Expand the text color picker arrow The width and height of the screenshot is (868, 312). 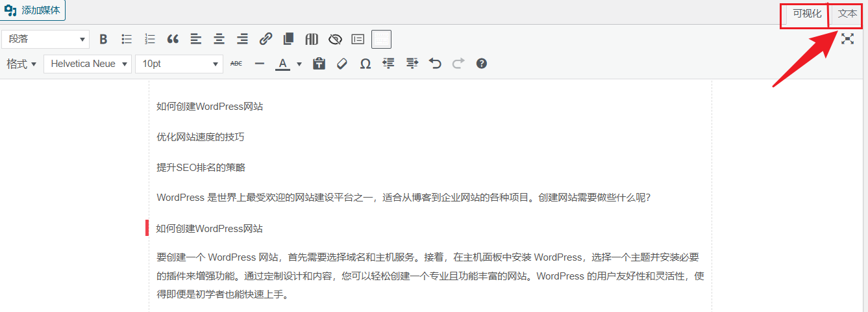coord(299,64)
